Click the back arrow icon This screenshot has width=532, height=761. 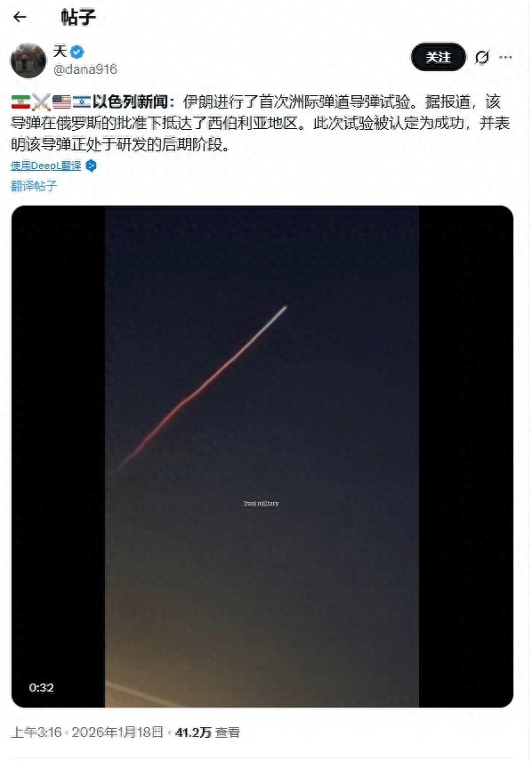coord(20,18)
